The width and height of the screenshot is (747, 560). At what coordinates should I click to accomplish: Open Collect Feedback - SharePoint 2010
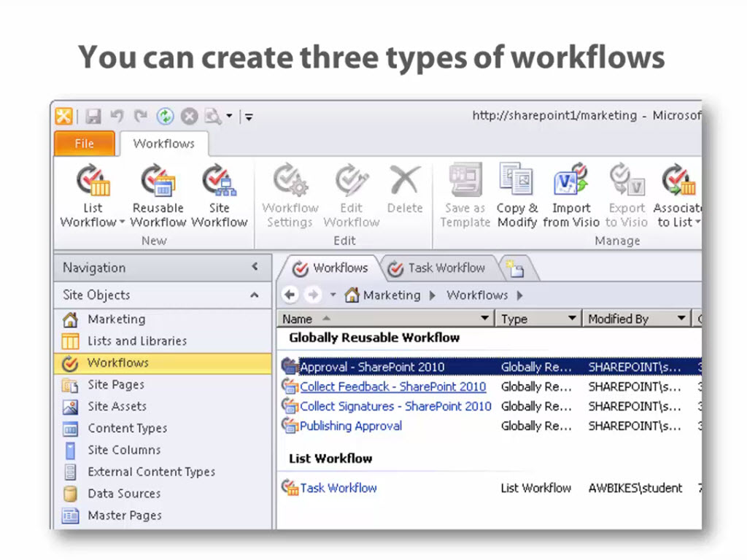[x=392, y=386]
